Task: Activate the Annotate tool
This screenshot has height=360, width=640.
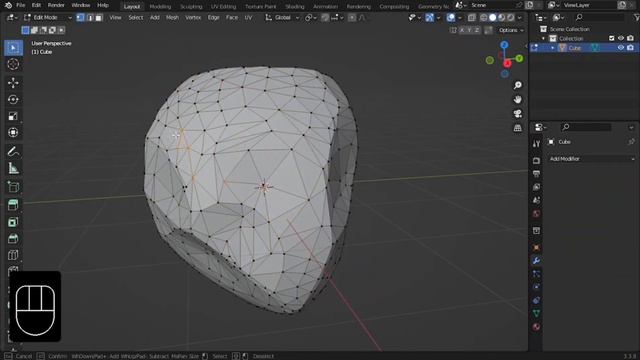Action: click(13, 152)
